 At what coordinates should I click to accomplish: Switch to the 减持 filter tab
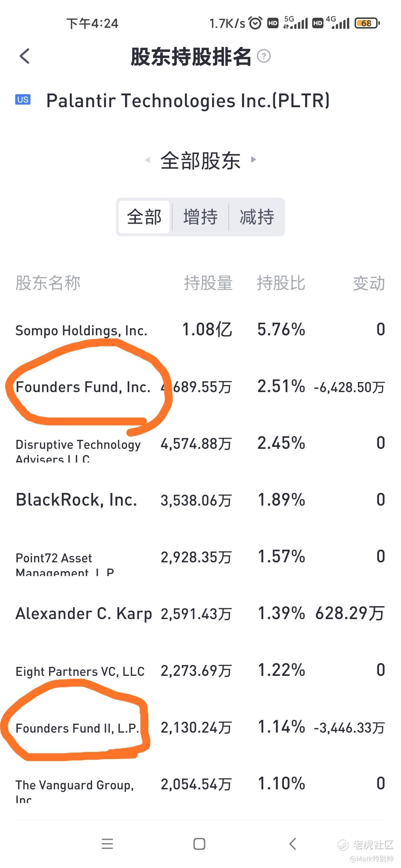(257, 217)
